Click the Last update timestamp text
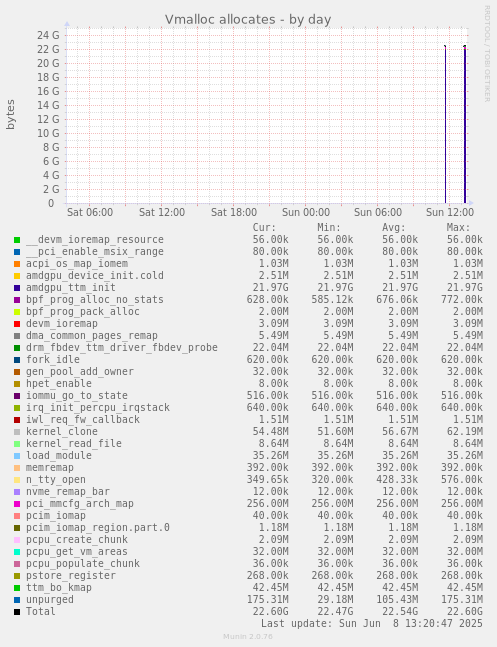Viewport: 497px width, 647px height. [x=372, y=623]
